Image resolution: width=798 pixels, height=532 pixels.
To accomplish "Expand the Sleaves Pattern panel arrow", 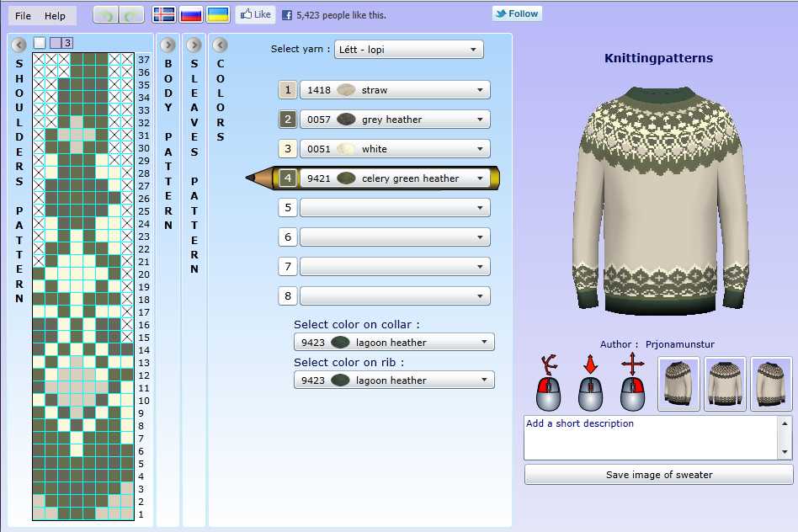I will click(194, 45).
